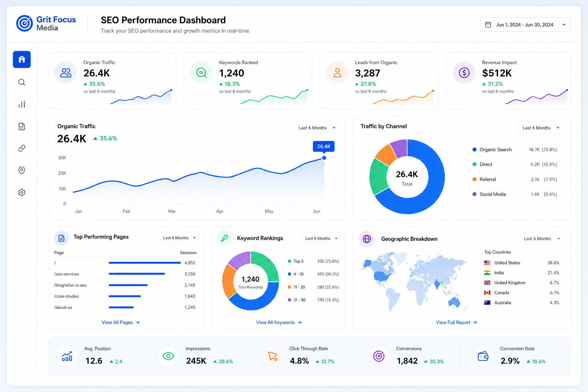Viewport: 588px width, 392px height.
Task: Select Direct green legend dot
Action: click(475, 164)
